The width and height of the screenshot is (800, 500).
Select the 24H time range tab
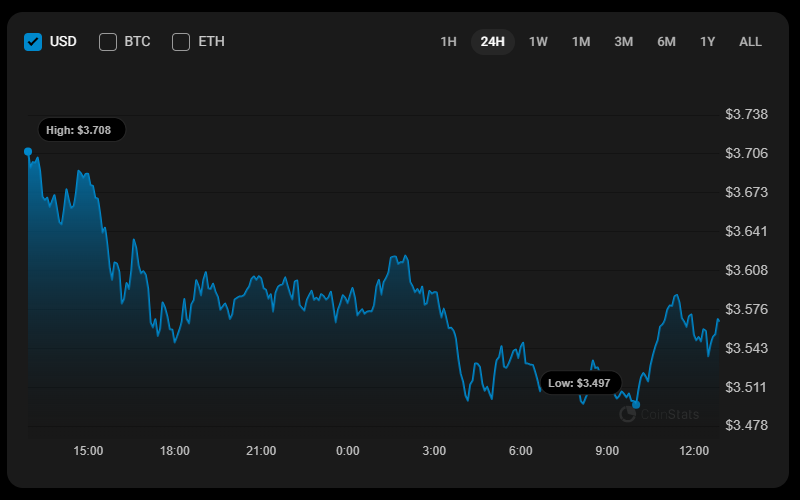tap(493, 42)
